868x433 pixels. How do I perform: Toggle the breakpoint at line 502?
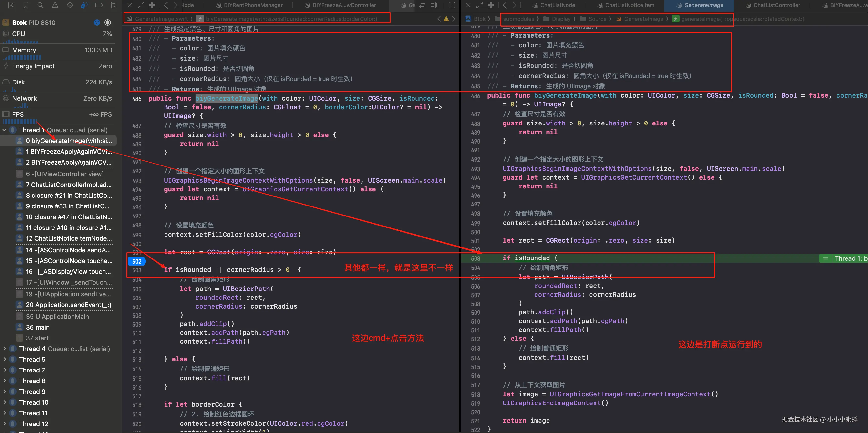[x=136, y=261]
